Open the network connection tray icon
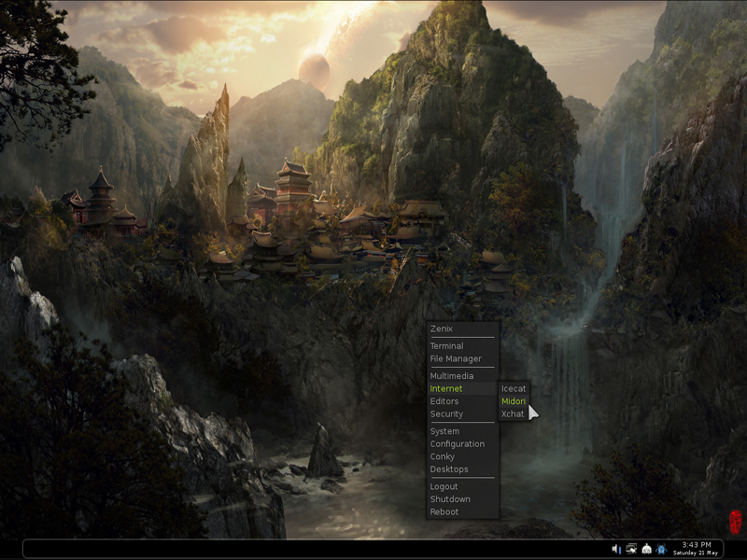The image size is (747, 560). click(631, 549)
